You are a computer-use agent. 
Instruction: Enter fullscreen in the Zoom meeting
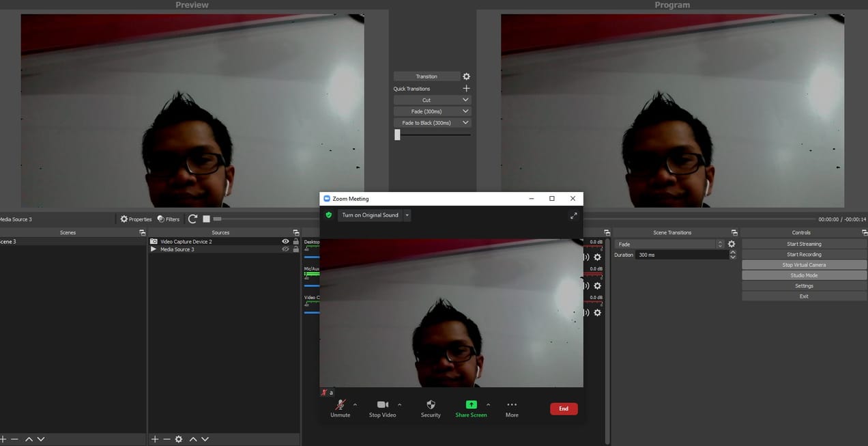(x=573, y=215)
